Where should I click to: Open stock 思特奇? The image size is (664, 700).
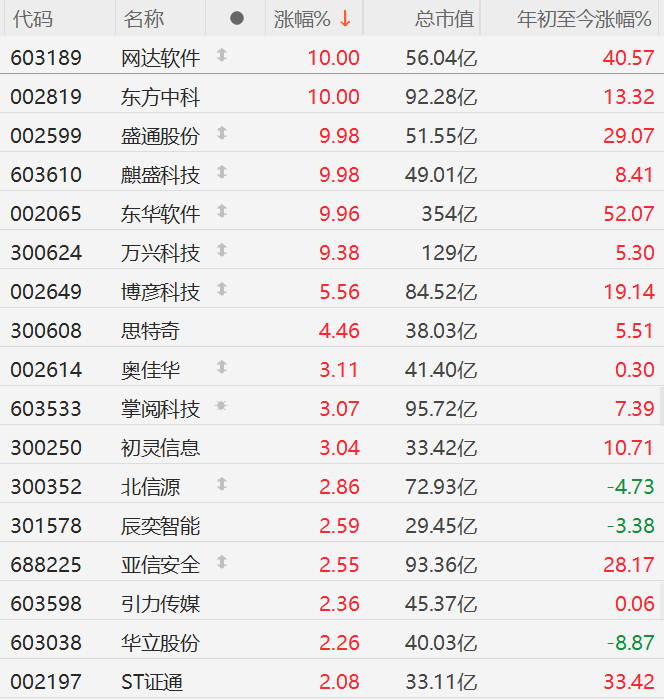(x=150, y=331)
